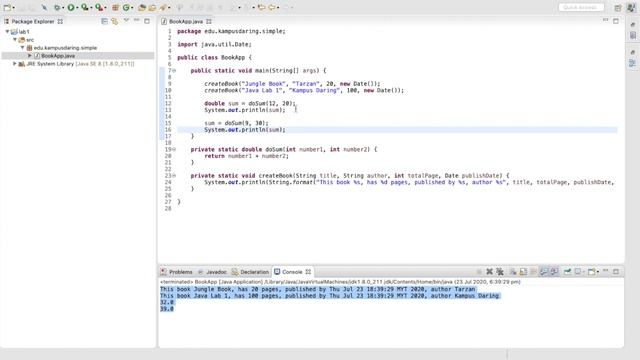Screen dimensions: 640x360
Task: Click the toolbar wand icon left of Debug
Action: pos(44,7)
